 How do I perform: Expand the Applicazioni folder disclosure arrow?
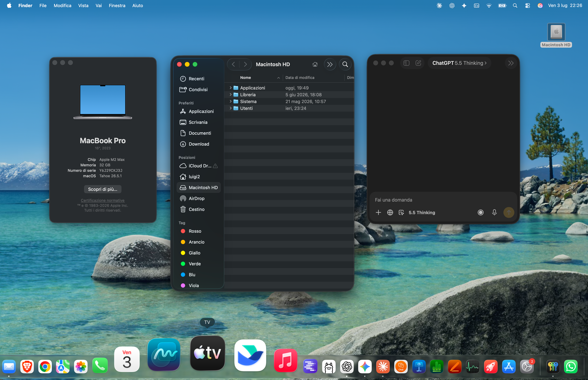click(231, 88)
